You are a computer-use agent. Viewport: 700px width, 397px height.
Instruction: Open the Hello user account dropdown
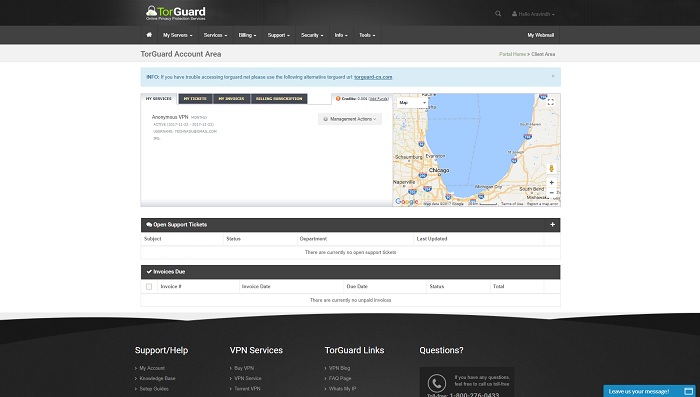[x=533, y=14]
